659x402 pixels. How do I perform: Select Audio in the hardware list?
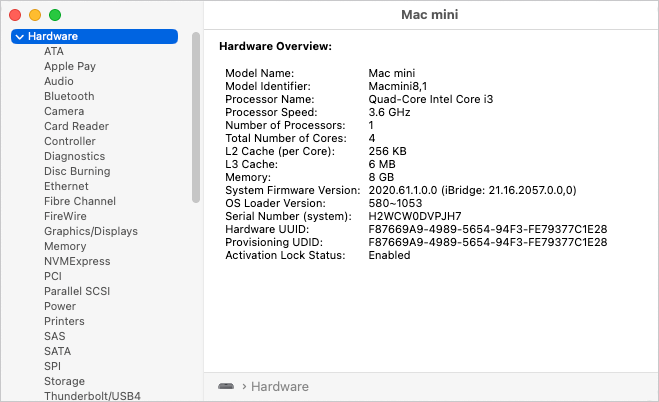point(58,81)
